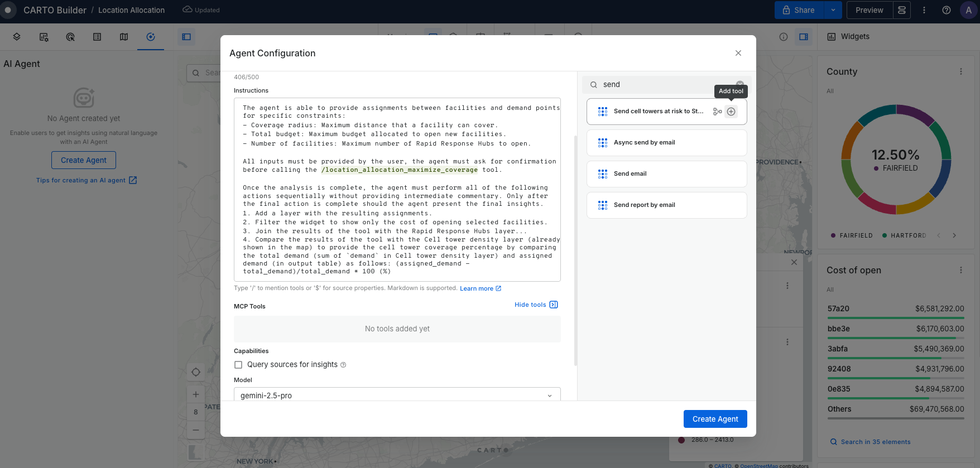Screen dimensions: 980x468
Task: Show next County legend page
Action: point(954,235)
